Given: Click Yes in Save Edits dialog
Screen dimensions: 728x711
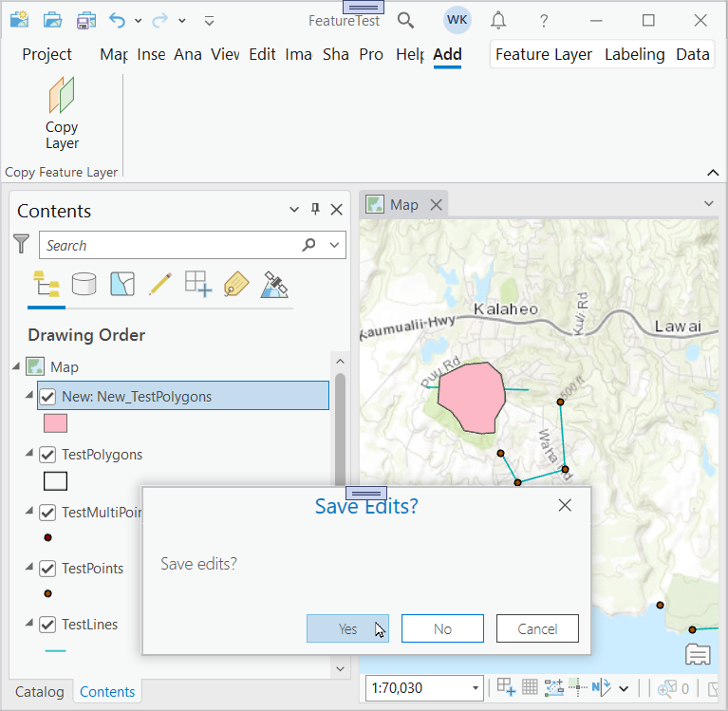Looking at the screenshot, I should [x=347, y=628].
